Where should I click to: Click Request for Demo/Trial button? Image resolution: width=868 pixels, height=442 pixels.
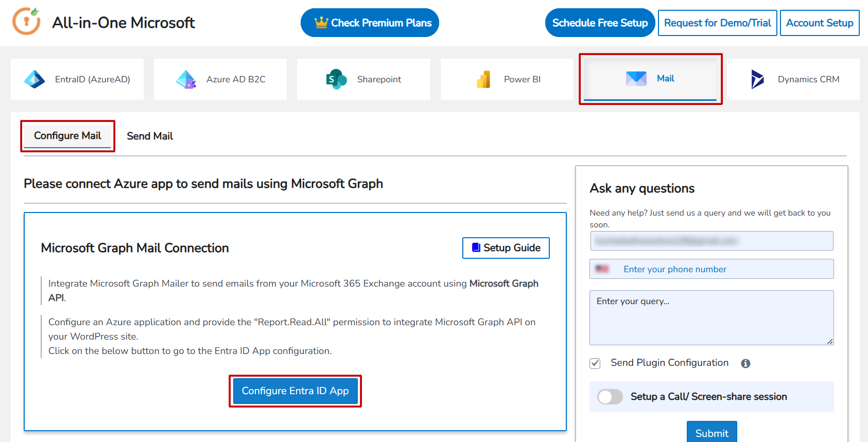717,23
